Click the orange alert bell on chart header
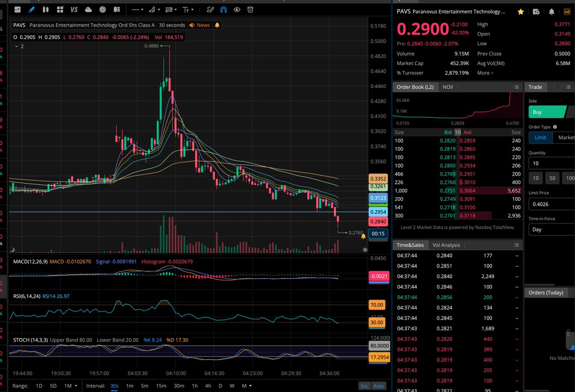Image resolution: width=575 pixels, height=392 pixels. coord(217,25)
